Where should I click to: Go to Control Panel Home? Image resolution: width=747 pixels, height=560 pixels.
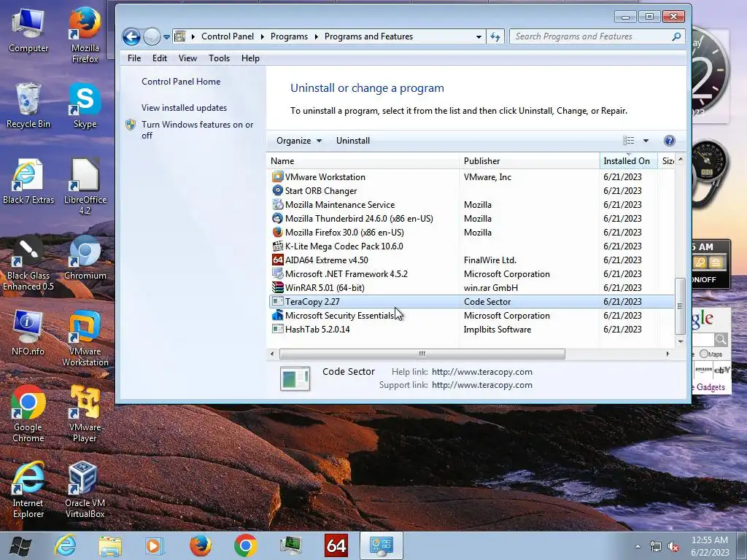[181, 82]
